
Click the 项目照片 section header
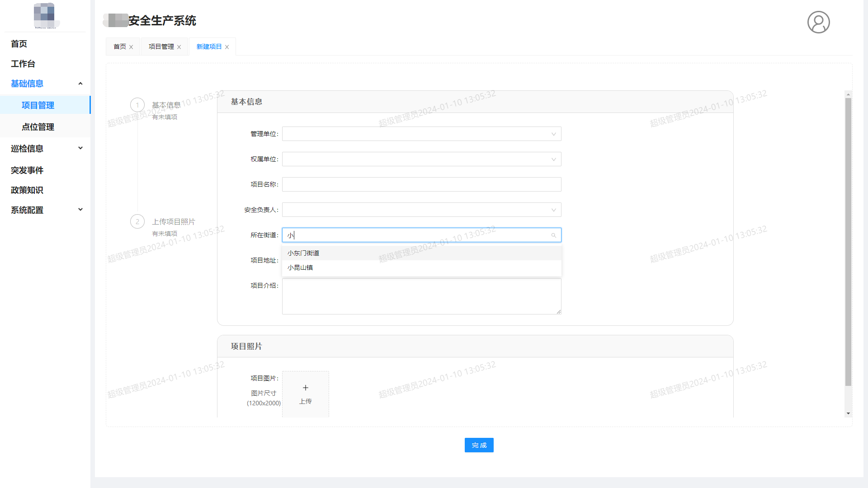[x=475, y=346]
